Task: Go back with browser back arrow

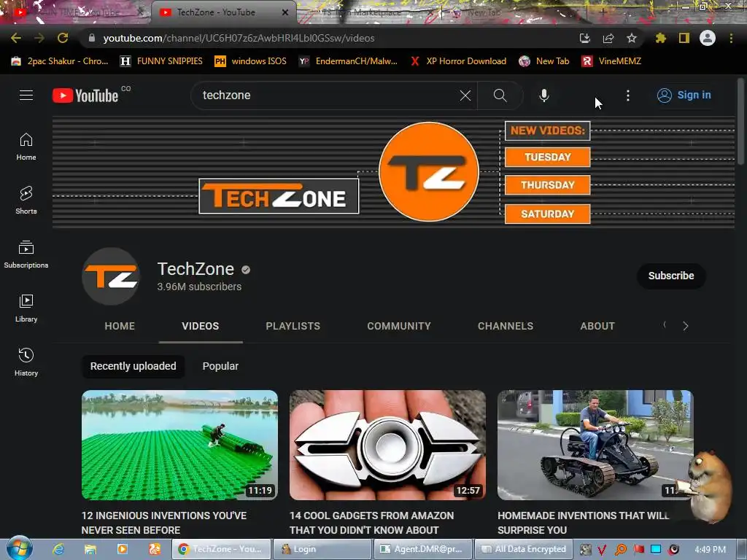Action: pyautogui.click(x=16, y=38)
